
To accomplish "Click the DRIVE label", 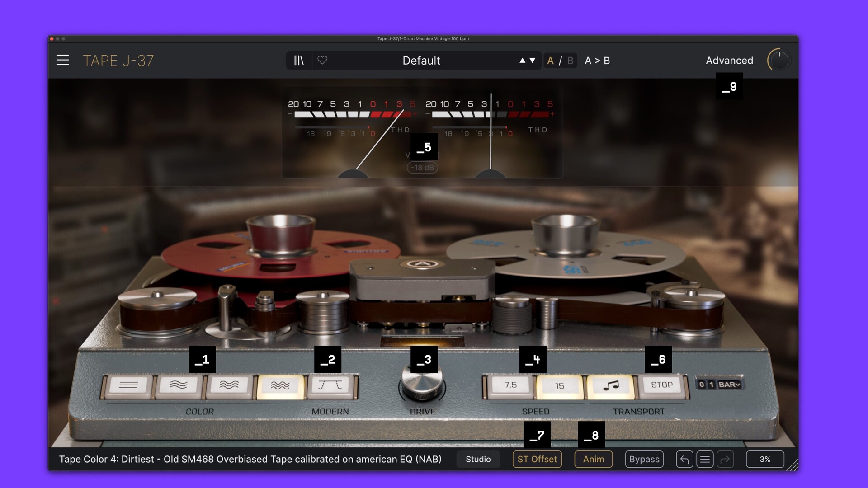I will point(422,412).
